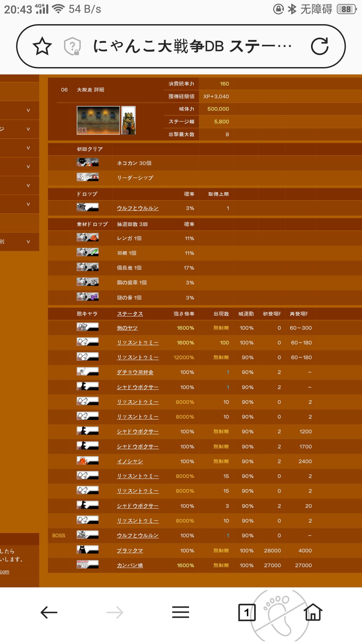Go to browser home page

313,612
